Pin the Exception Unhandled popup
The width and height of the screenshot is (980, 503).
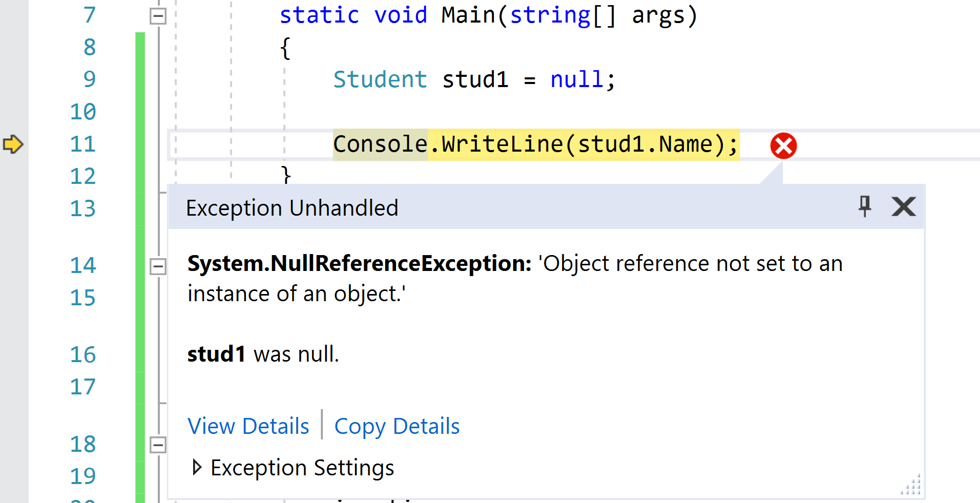tap(865, 206)
